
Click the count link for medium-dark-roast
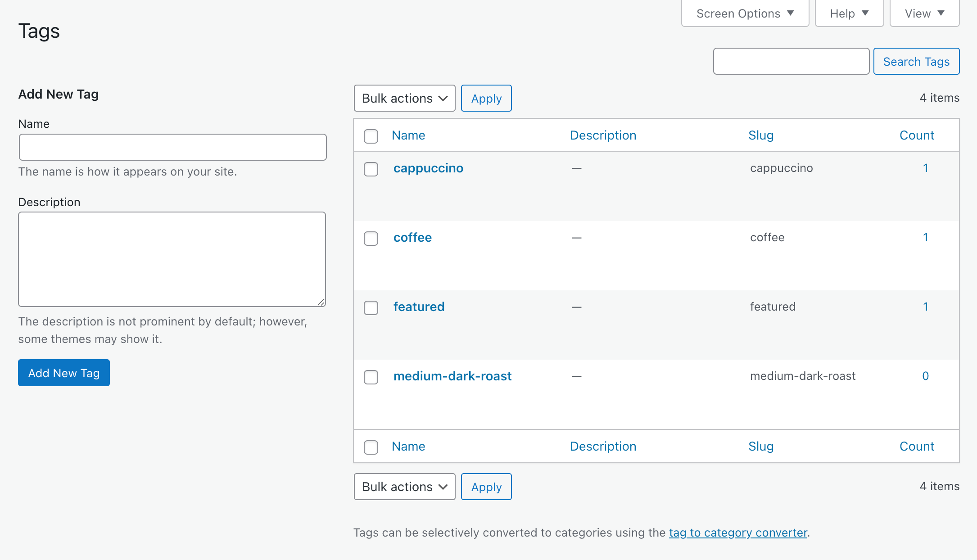pos(925,376)
